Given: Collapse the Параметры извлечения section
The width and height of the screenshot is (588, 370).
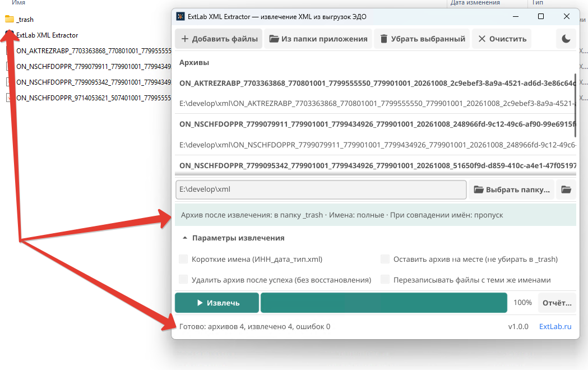Looking at the screenshot, I should (233, 238).
